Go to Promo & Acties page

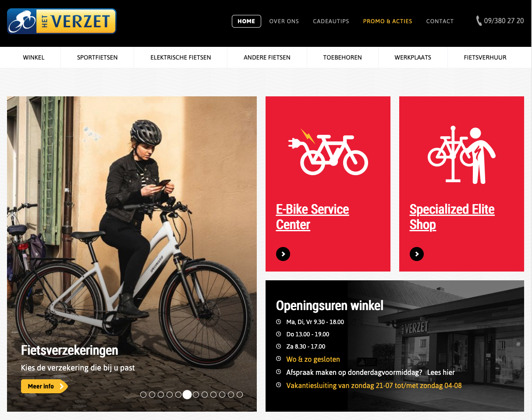point(388,21)
